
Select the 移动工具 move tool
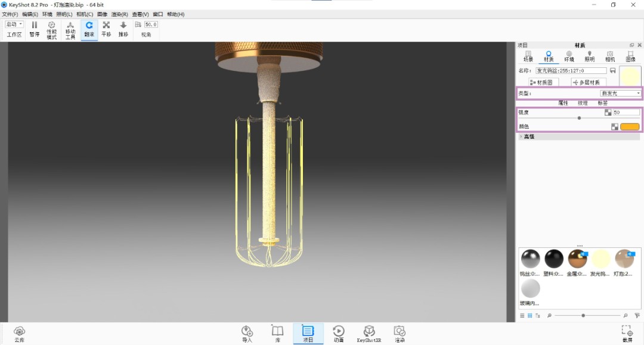tap(70, 29)
